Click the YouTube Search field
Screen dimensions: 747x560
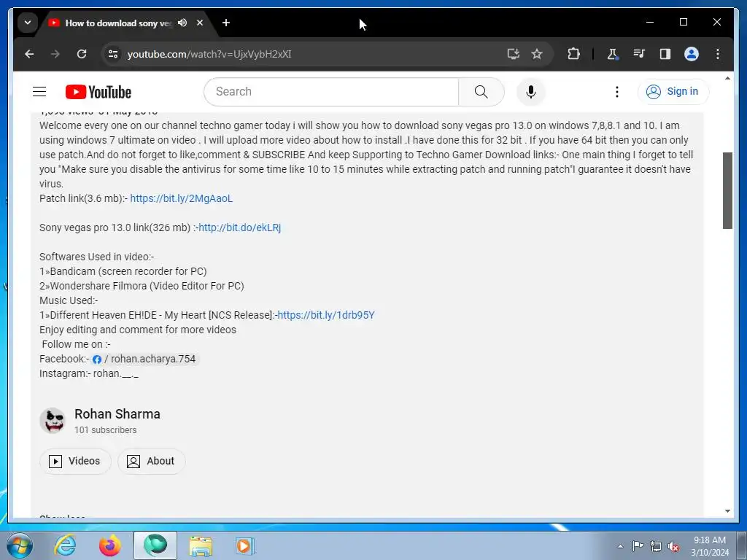[x=331, y=91]
